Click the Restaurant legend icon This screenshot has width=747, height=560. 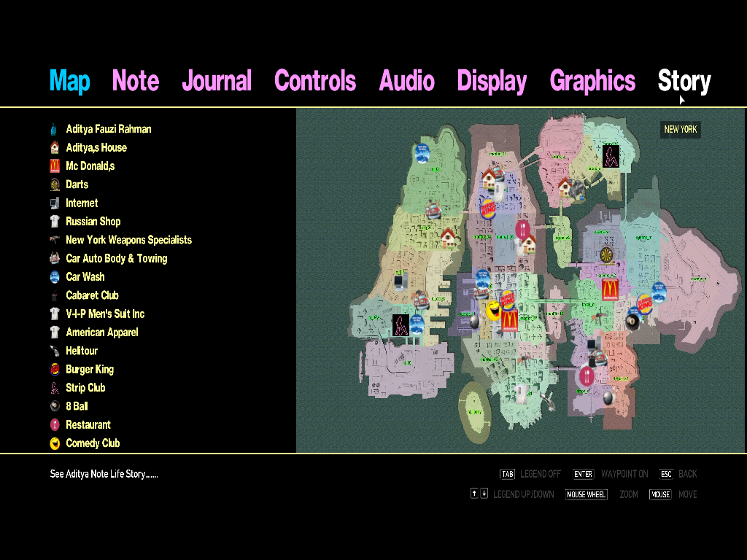(55, 425)
